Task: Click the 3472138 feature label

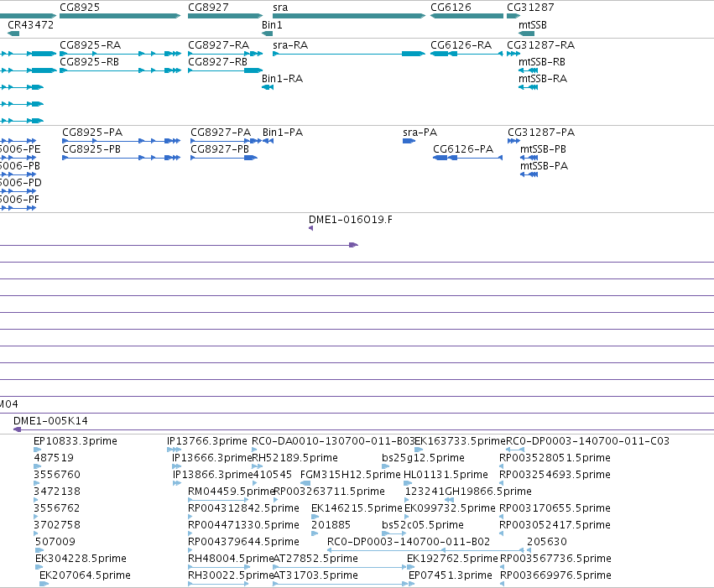Action: [x=57, y=492]
